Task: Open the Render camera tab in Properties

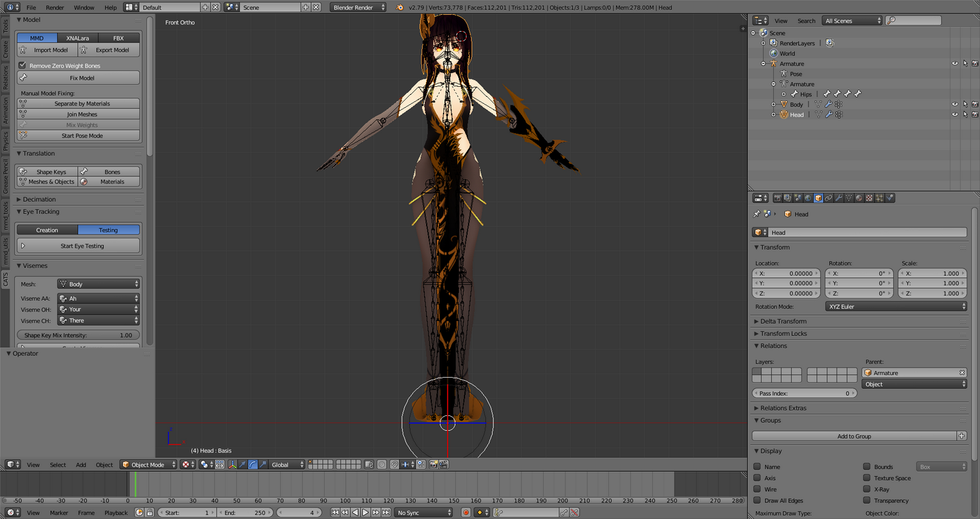Action: tap(777, 198)
